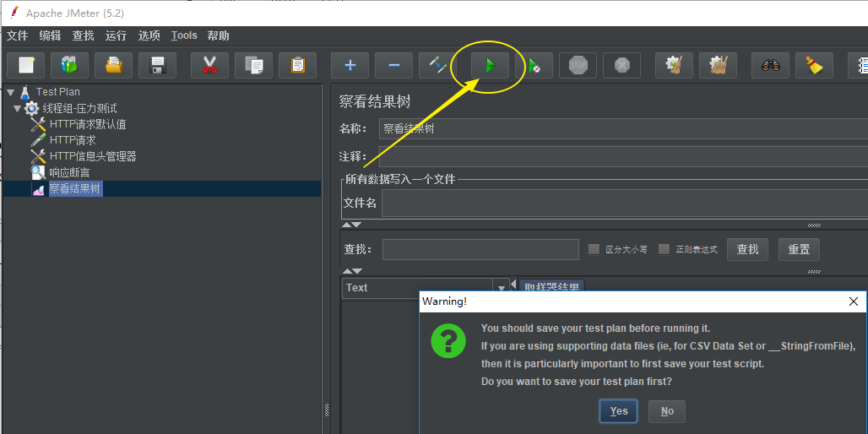Click the Open file folder icon

[113, 65]
